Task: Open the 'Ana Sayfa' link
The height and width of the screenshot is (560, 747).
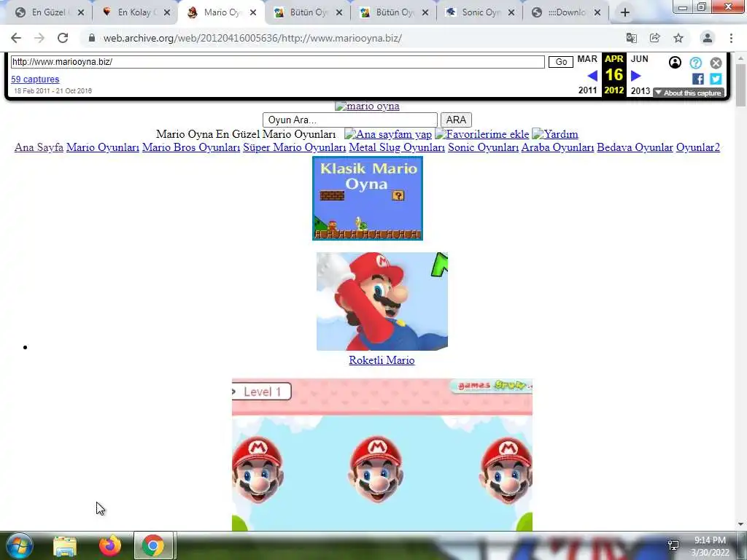Action: click(x=39, y=147)
